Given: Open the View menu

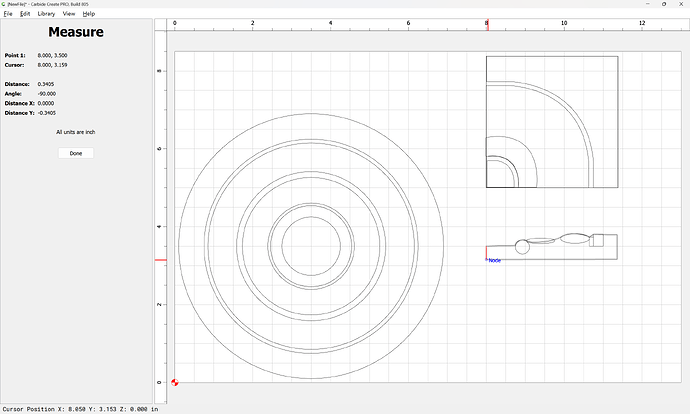Looking at the screenshot, I should click(x=69, y=14).
